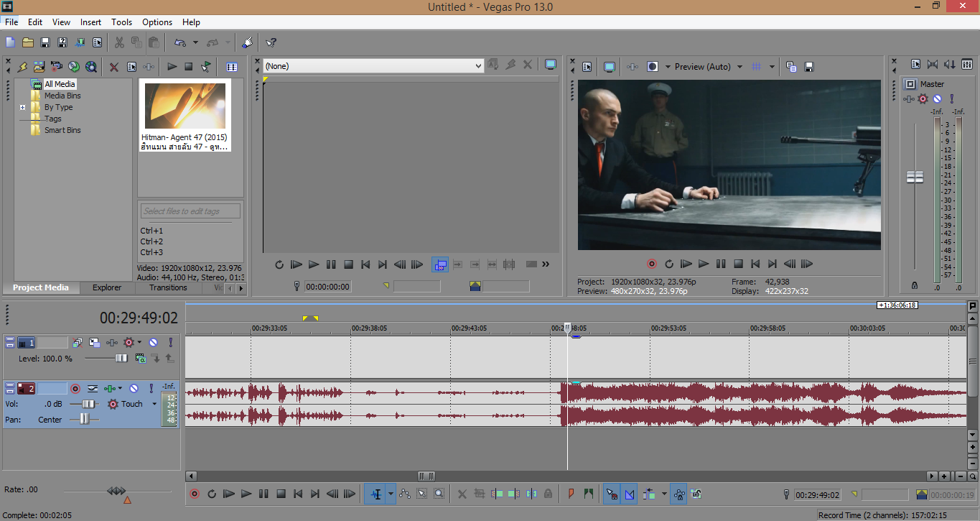Open the Redo history dropdown arrow
This screenshot has width=980, height=521.
pyautogui.click(x=228, y=42)
